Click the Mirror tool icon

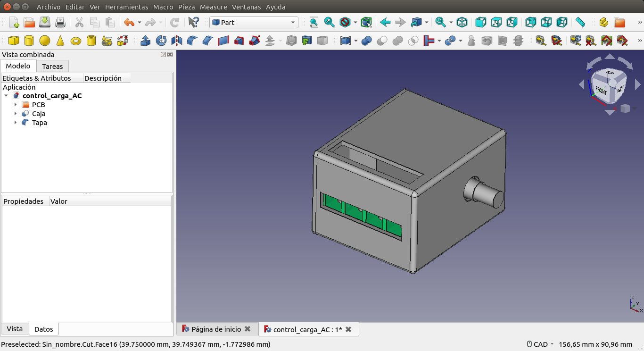point(177,41)
